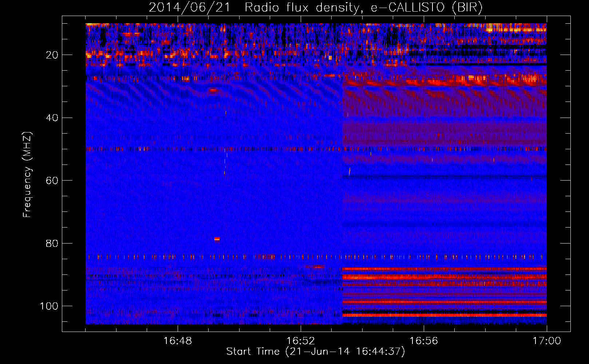Click the 60 frequency tick label
Viewport: 589px width, 364px height.
(x=52, y=181)
